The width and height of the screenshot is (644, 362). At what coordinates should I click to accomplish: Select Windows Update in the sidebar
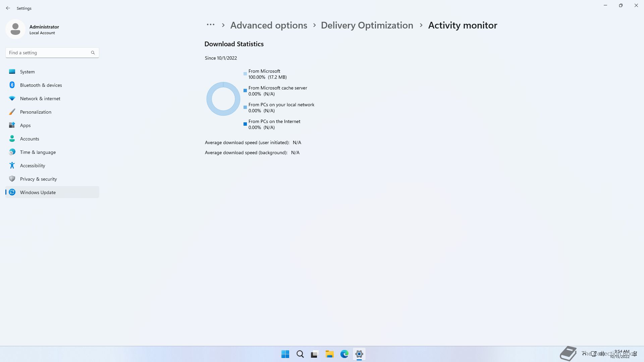38,192
